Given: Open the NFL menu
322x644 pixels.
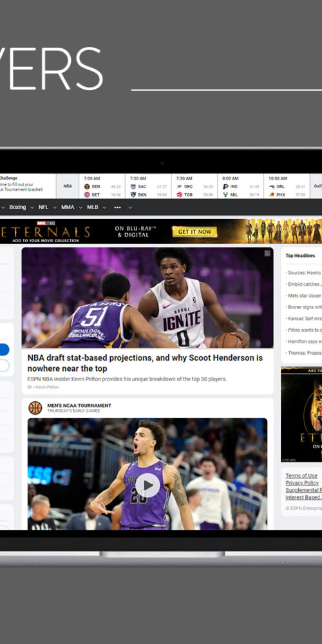Looking at the screenshot, I should click(x=44, y=207).
